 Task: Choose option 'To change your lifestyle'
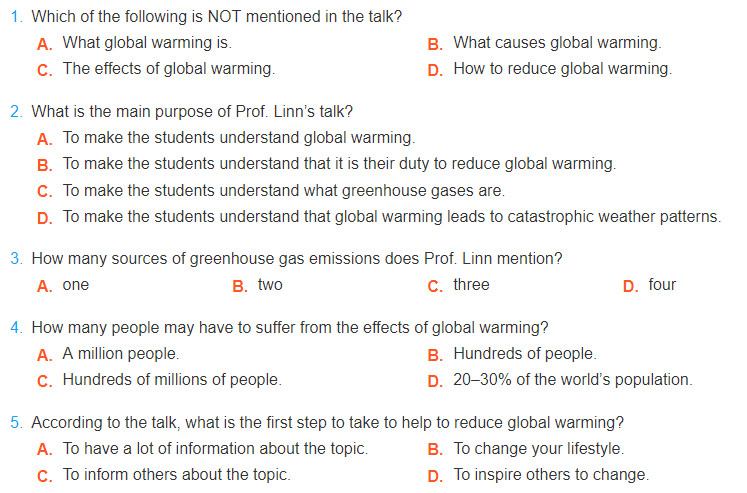(538, 449)
